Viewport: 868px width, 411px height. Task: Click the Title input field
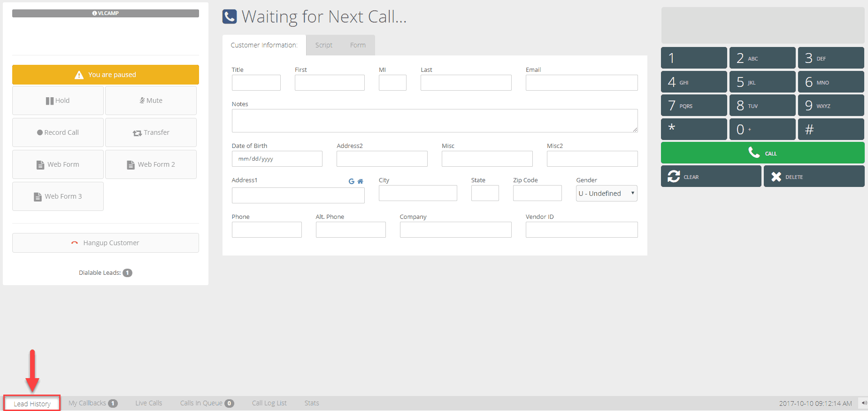point(256,83)
